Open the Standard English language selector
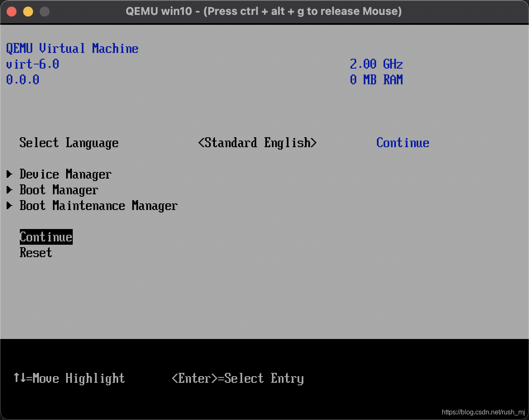529x420 pixels. coord(257,143)
